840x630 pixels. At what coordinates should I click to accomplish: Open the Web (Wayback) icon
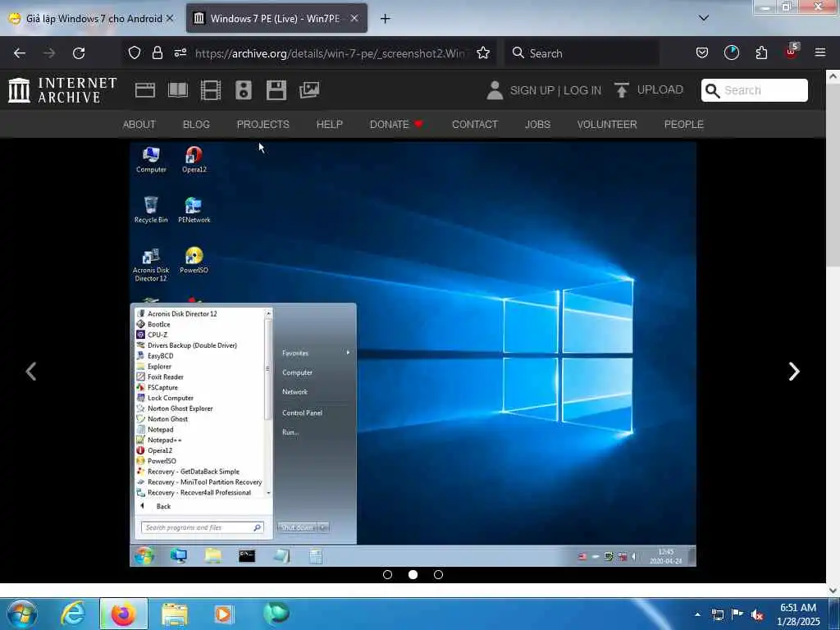click(x=144, y=90)
